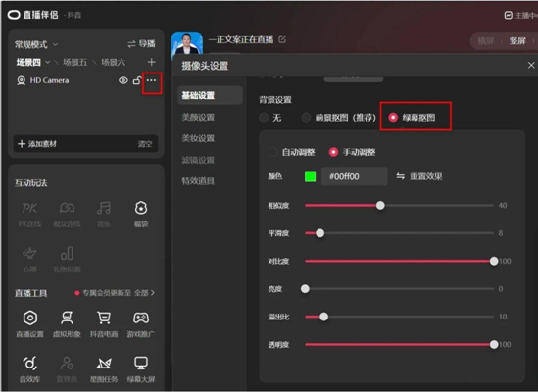Click the green chroma key color swatch
This screenshot has height=392, width=538.
[311, 176]
